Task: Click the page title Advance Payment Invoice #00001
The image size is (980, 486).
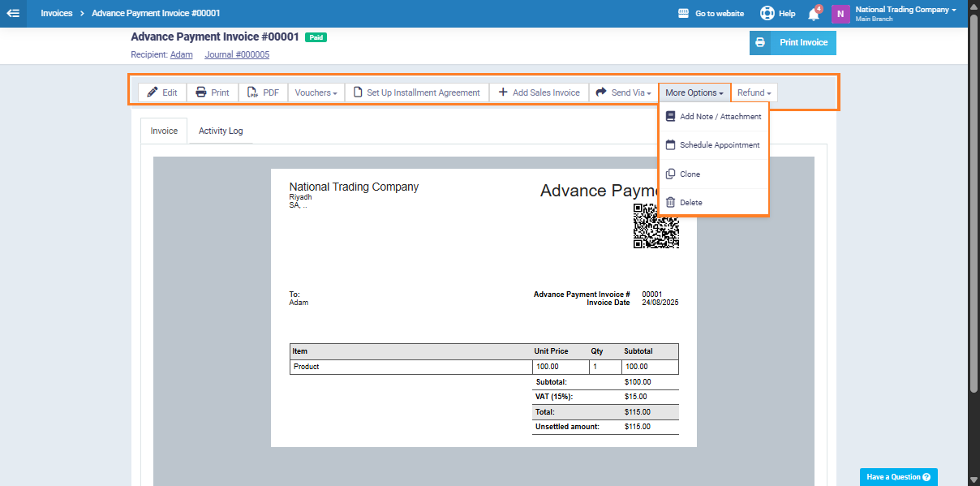Action: 215,37
